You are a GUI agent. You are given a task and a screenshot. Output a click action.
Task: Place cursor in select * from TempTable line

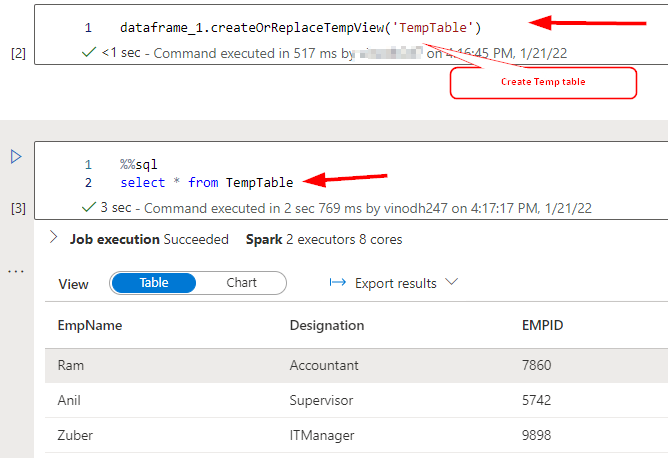coord(206,182)
